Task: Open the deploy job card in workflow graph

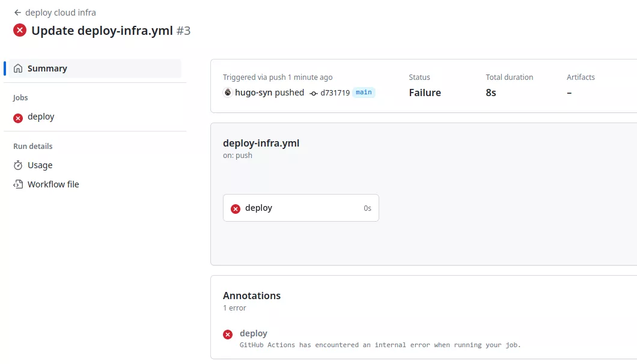Action: 300,208
